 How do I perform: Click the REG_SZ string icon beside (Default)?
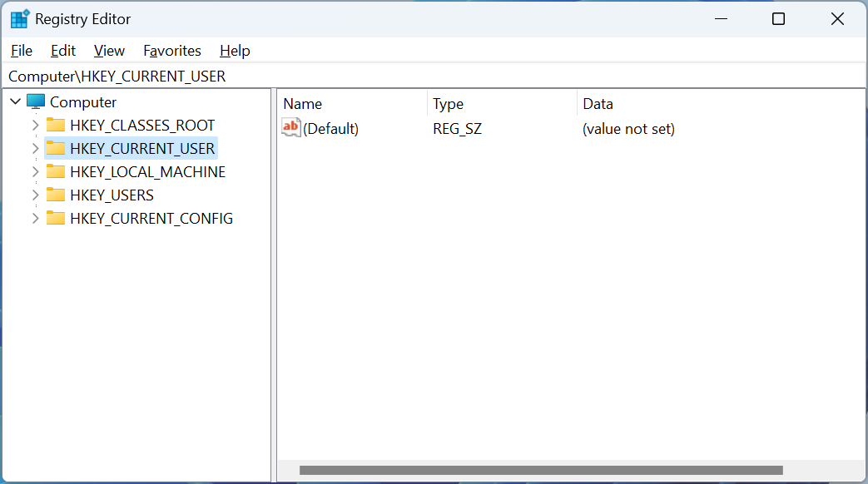[x=290, y=127]
